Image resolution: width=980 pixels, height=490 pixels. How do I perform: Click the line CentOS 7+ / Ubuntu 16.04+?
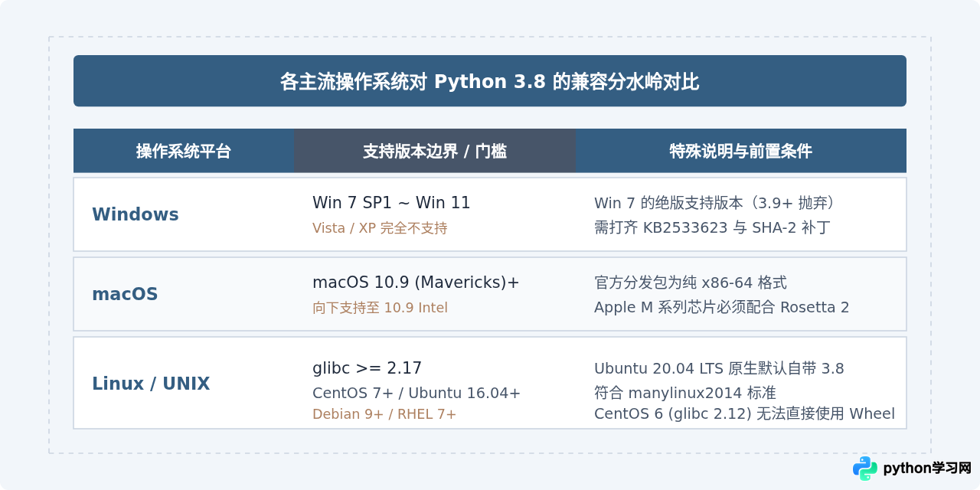(x=416, y=393)
